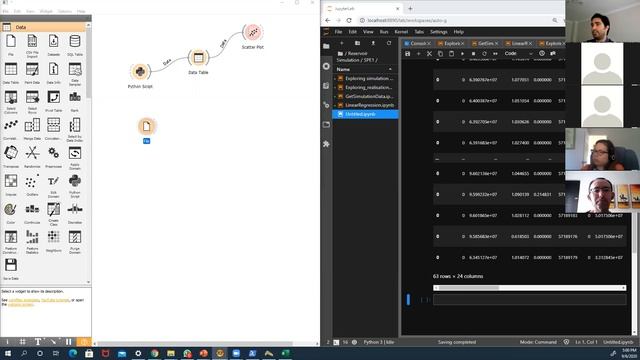The width and height of the screenshot is (640, 360).
Task: Click the Orange canvas text annotation tool
Action: 38,342
